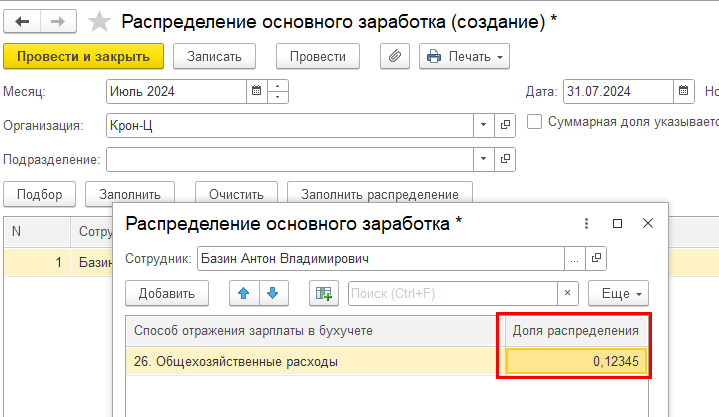Focus the Месяц input field
719x417 pixels.
[x=177, y=91]
